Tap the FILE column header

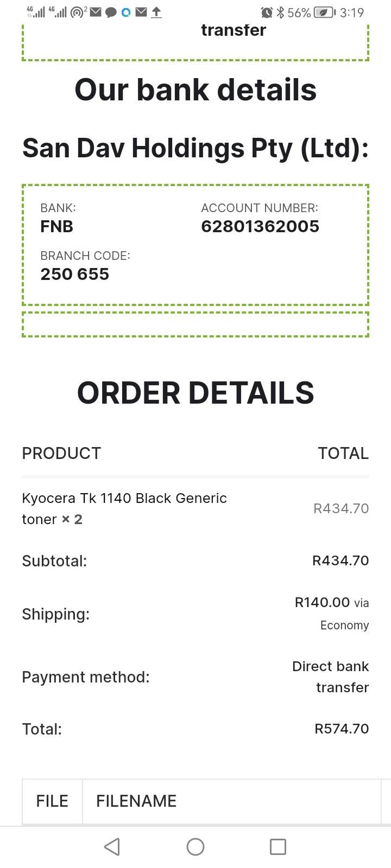(x=52, y=801)
